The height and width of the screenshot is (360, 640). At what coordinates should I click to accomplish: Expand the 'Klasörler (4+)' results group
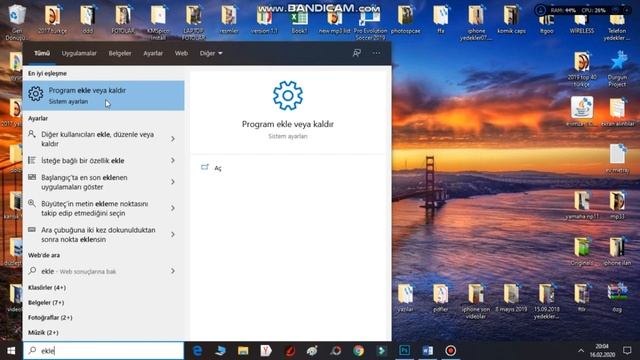click(47, 288)
